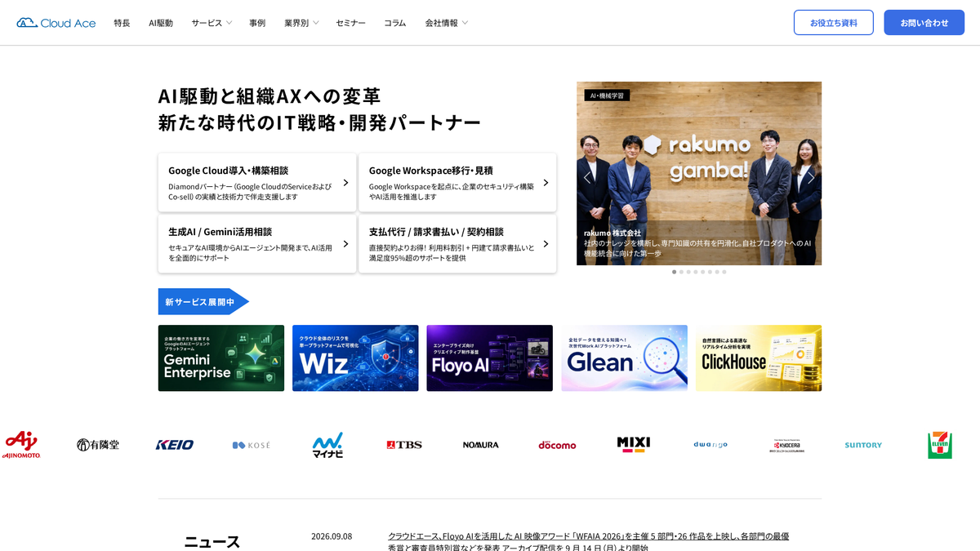Expand the 業界別 dropdown menu
This screenshot has height=551, width=980.
point(301,23)
